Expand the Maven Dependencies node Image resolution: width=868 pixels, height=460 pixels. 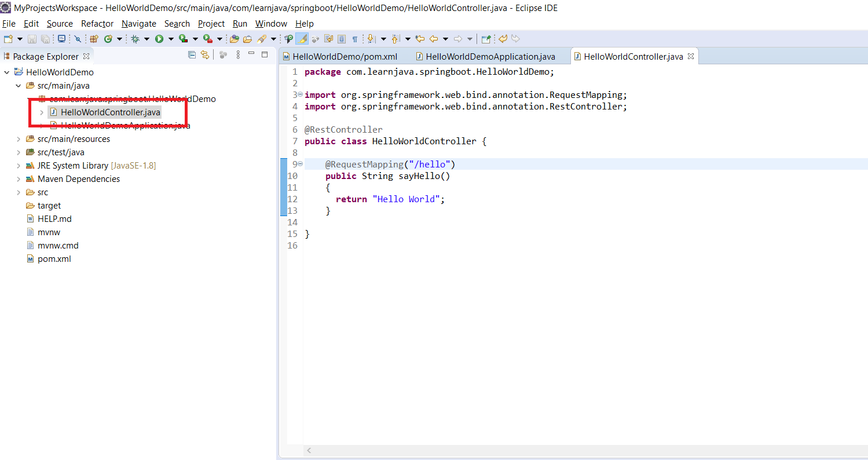[x=19, y=179]
